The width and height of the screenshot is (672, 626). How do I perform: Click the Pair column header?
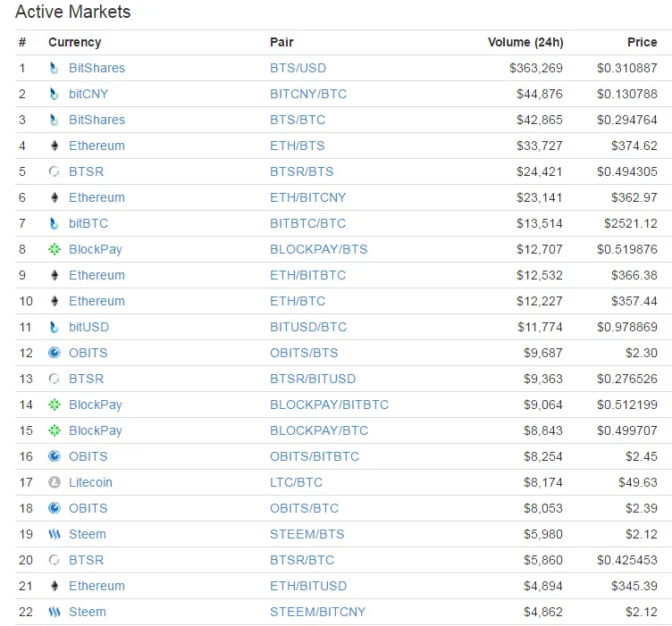[x=281, y=42]
